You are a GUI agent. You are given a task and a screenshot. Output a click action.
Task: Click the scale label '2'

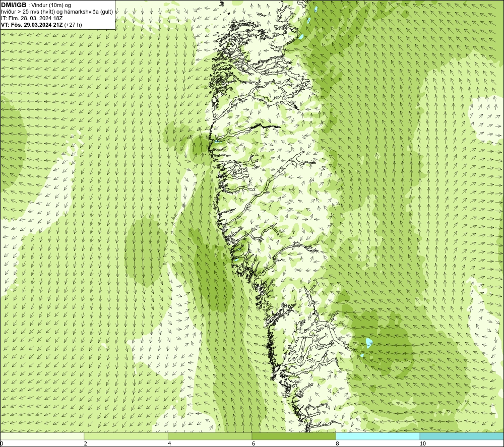[x=86, y=443]
